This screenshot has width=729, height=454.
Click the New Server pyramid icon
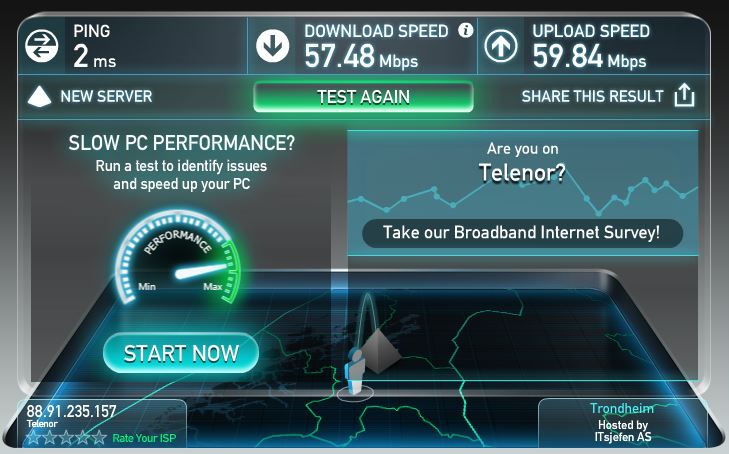click(x=39, y=96)
